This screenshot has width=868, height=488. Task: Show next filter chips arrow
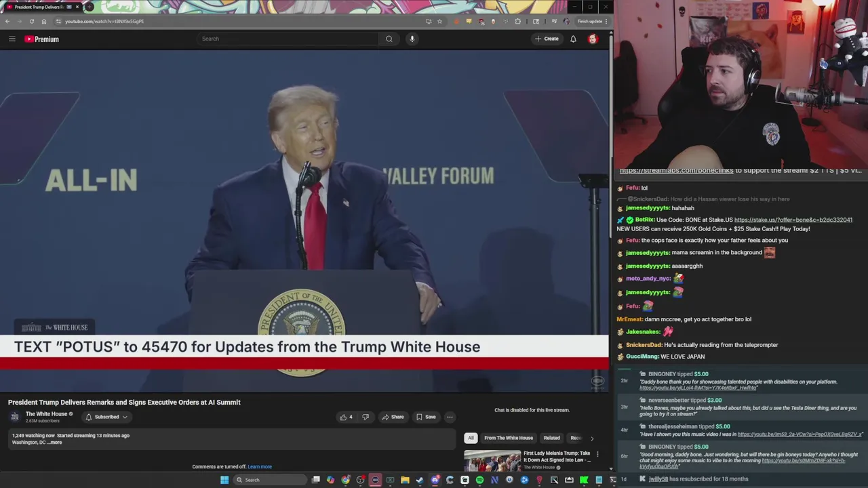(x=592, y=439)
